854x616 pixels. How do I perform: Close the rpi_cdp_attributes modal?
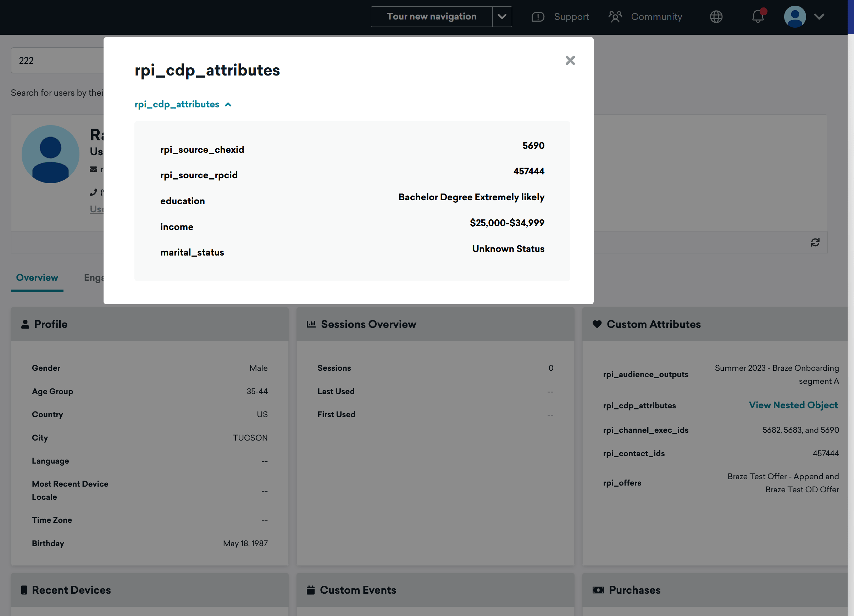(x=570, y=61)
